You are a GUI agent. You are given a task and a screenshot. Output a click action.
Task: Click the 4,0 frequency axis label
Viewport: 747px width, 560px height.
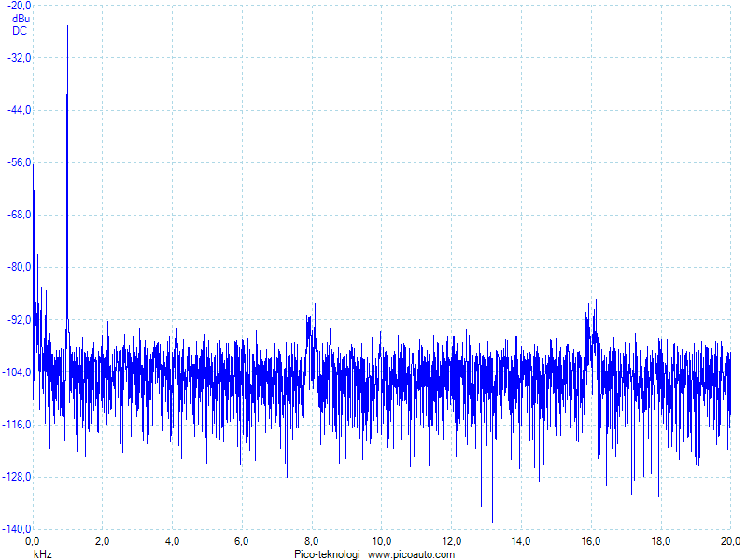(x=172, y=541)
